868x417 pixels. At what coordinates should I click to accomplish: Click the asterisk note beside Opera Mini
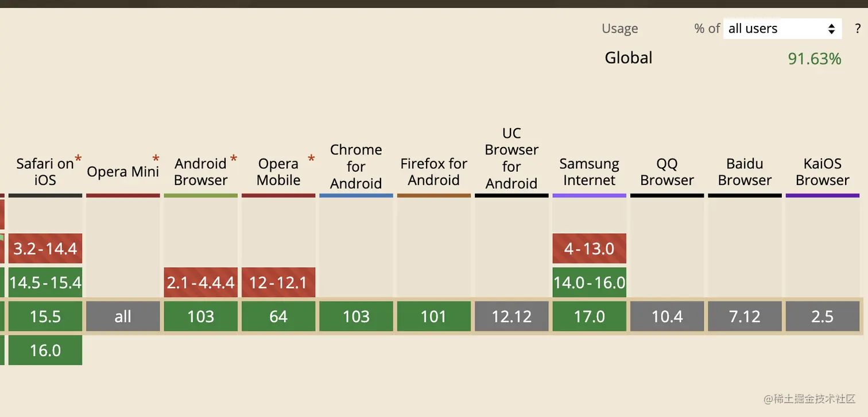156,159
